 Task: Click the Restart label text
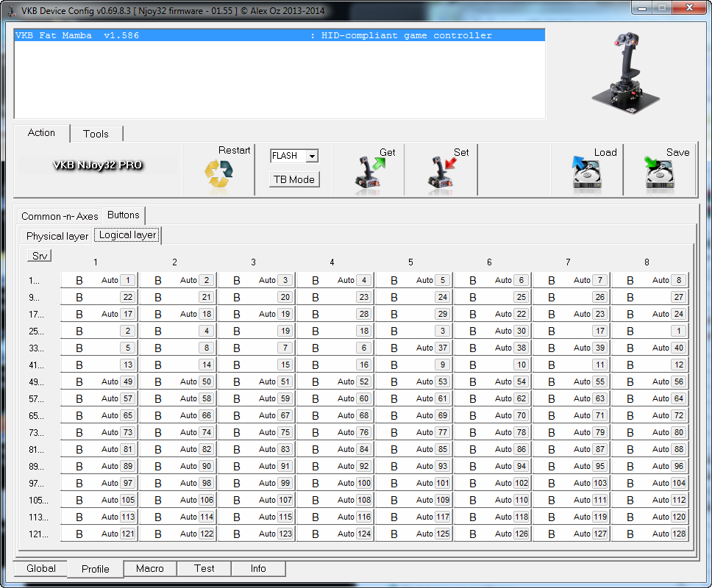click(235, 150)
